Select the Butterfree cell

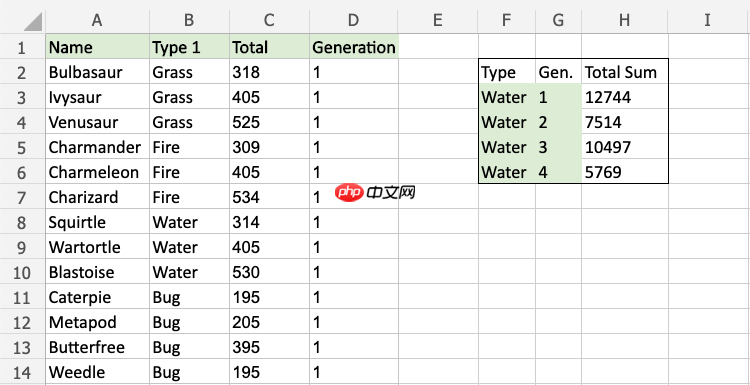pyautogui.click(x=98, y=347)
